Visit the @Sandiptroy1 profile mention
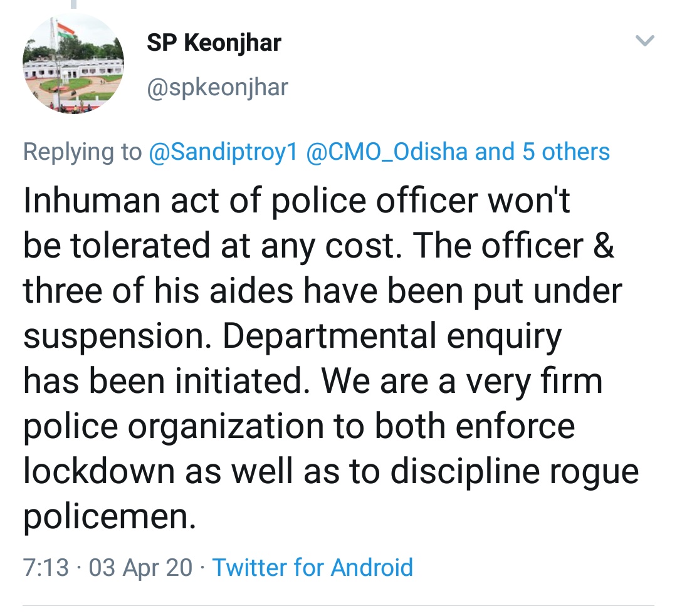The width and height of the screenshot is (677, 616). (x=223, y=152)
